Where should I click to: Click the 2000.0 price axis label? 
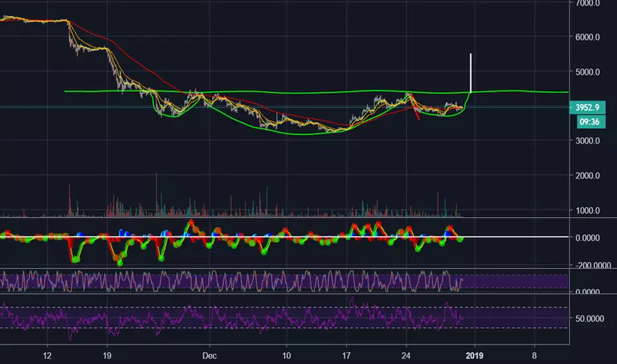coord(587,176)
